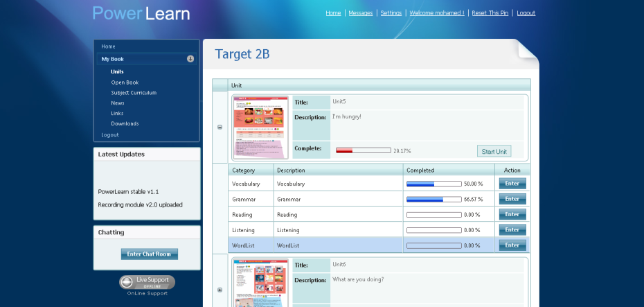Viewport: 644px width, 307px height.
Task: Open Settings in top navigation
Action: point(391,13)
